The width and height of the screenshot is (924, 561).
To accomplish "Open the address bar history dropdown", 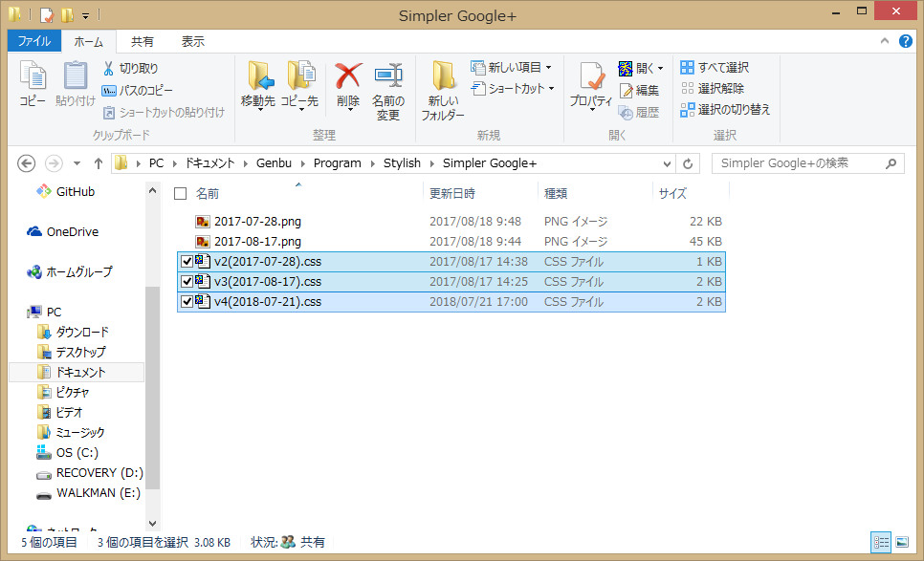I will (x=665, y=163).
